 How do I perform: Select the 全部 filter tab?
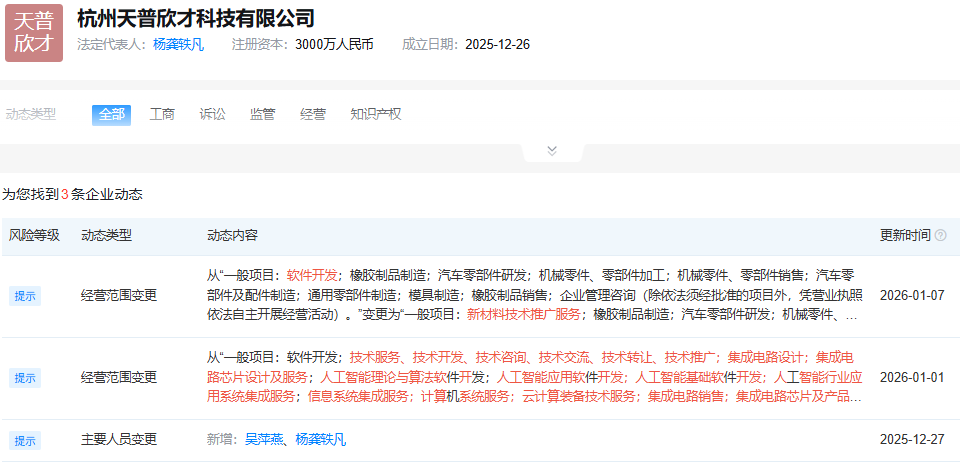pyautogui.click(x=111, y=114)
